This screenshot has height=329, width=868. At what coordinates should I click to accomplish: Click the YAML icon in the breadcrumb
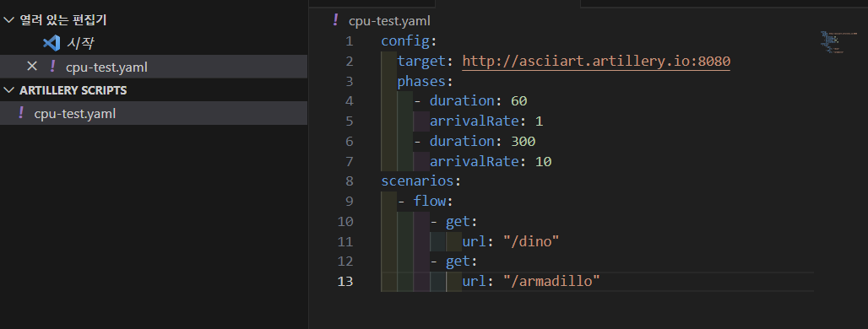point(335,20)
